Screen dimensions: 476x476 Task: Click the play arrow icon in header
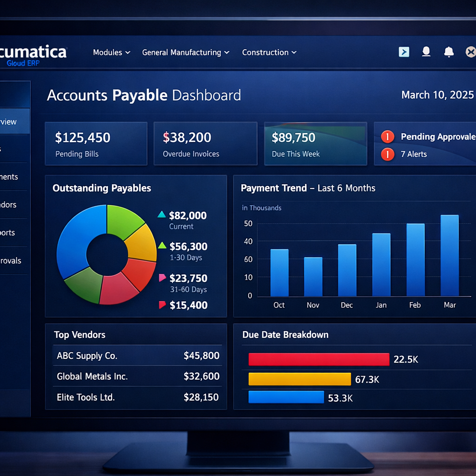[x=404, y=52]
